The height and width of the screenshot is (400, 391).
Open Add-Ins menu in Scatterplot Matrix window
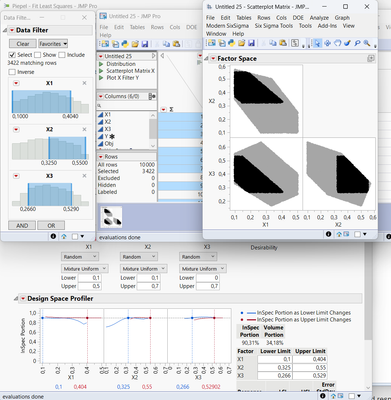click(327, 26)
